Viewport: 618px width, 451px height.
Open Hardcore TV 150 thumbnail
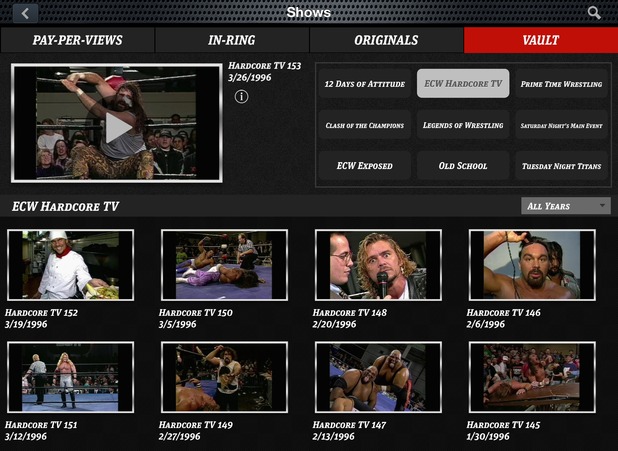[x=224, y=265]
